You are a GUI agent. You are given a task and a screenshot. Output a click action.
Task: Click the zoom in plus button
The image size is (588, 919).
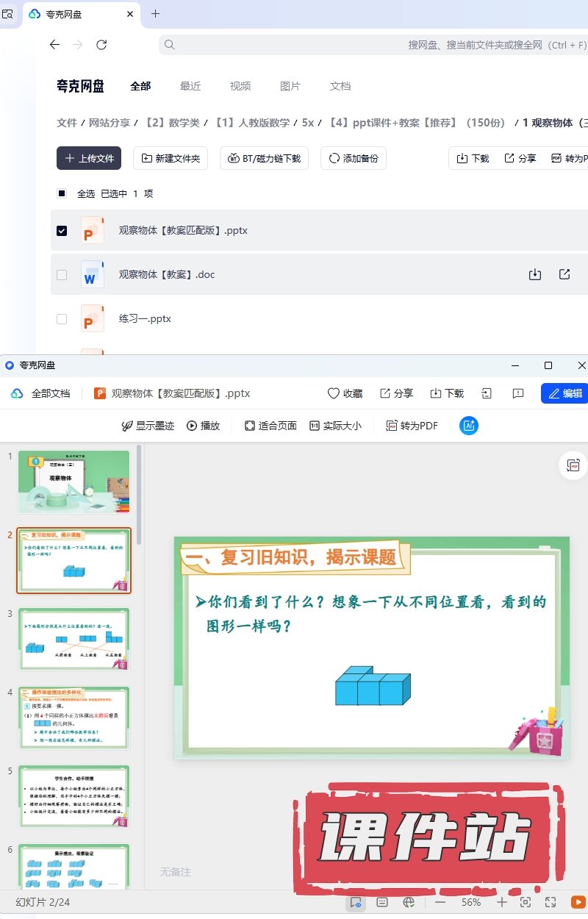[501, 902]
